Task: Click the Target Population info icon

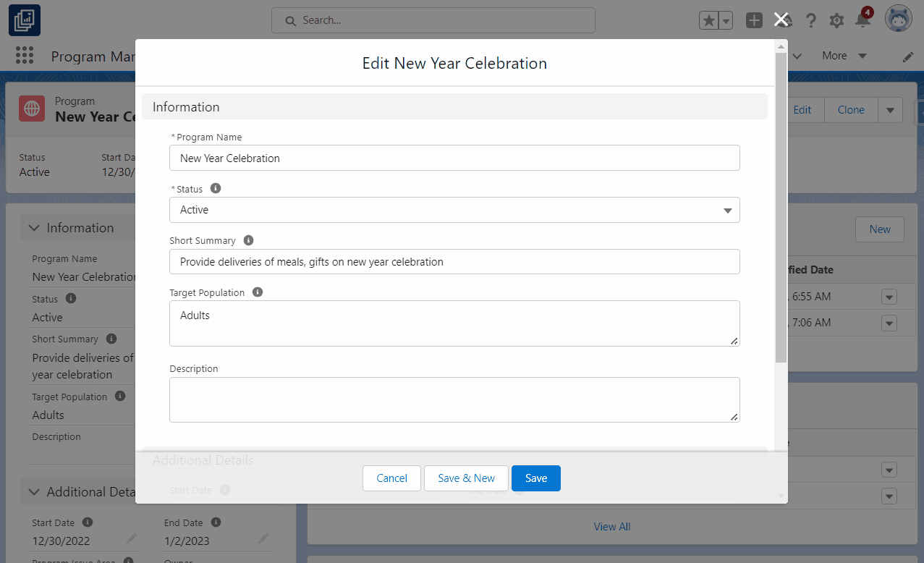Action: click(258, 292)
